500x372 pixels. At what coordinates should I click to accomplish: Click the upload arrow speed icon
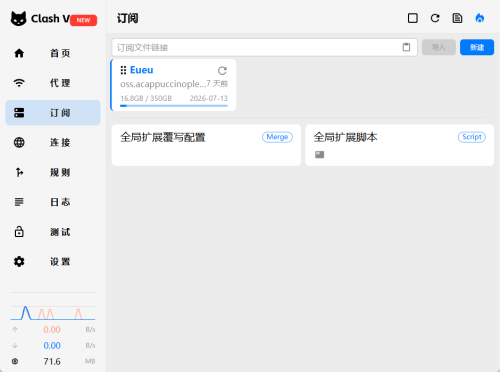tap(15, 329)
